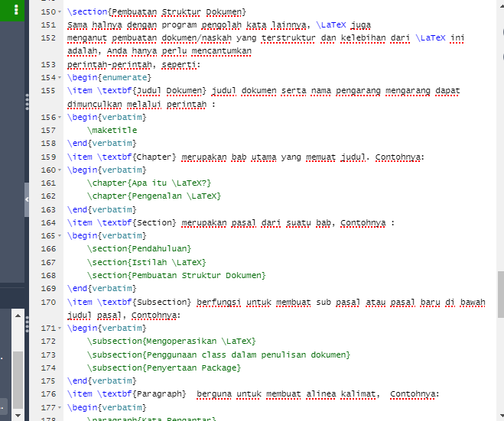
Task: Fold the section at line 150
Action: click(60, 12)
